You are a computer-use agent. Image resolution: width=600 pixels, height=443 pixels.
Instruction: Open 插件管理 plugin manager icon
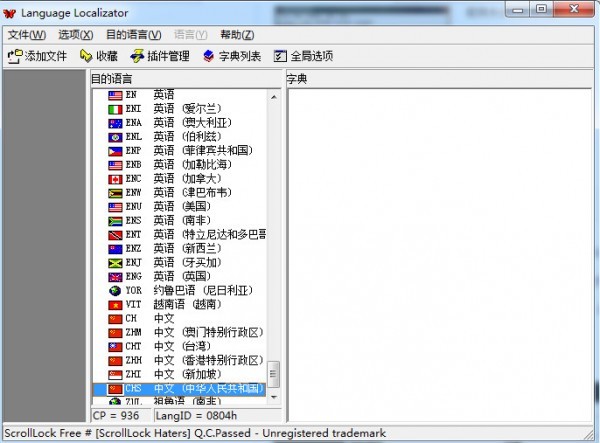tap(137, 56)
